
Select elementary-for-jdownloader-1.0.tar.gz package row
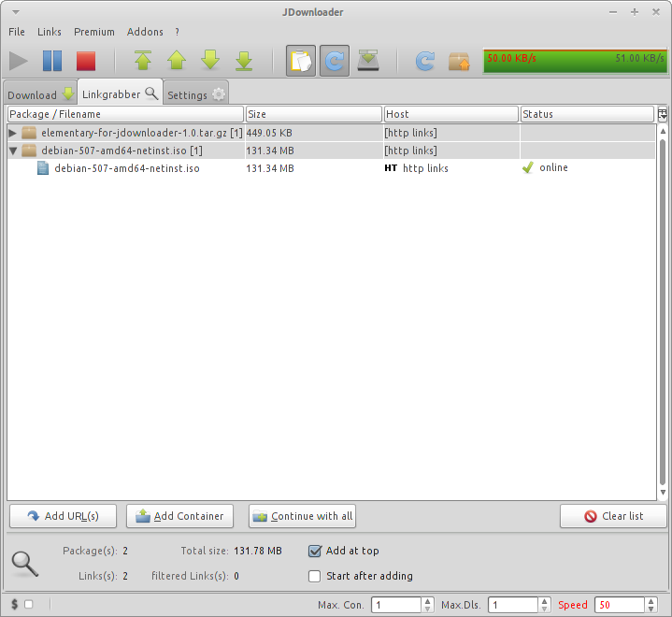pyautogui.click(x=331, y=133)
